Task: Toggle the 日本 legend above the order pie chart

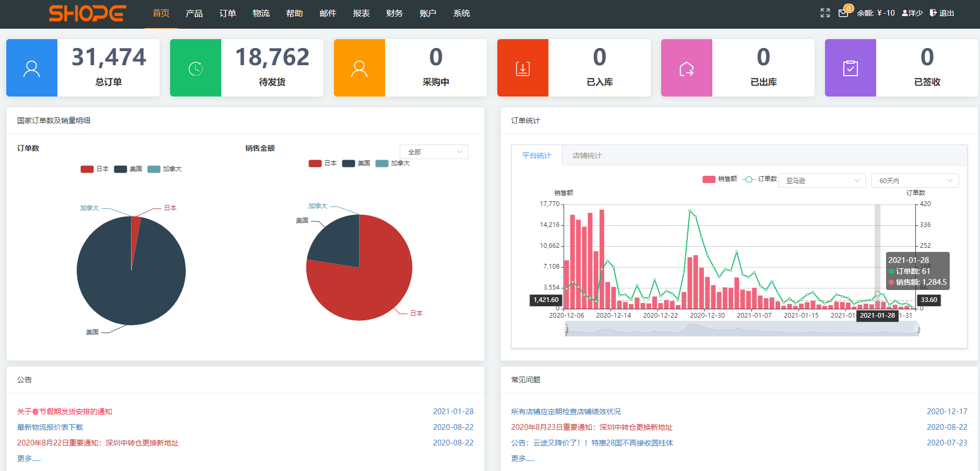Action: (94, 168)
